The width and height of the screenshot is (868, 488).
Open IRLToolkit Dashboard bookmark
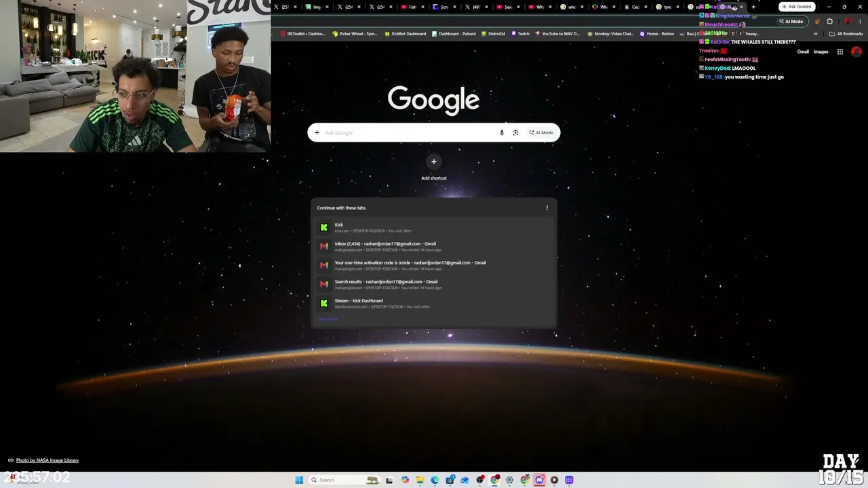[x=302, y=34]
